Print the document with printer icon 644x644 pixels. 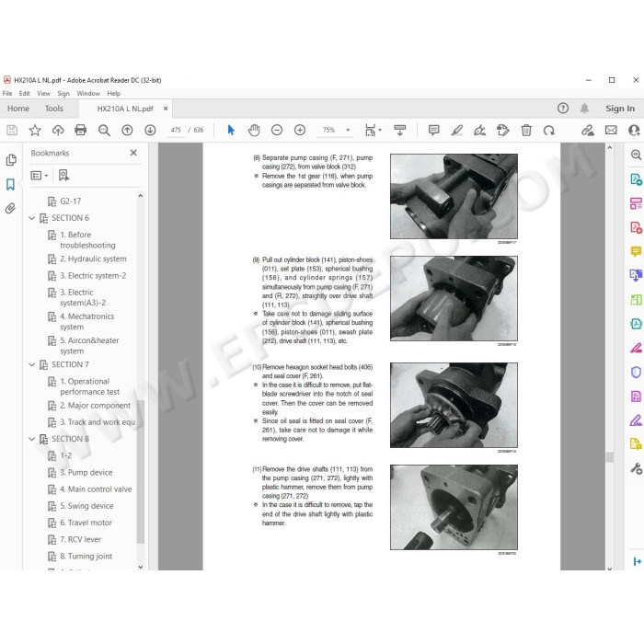(81, 131)
